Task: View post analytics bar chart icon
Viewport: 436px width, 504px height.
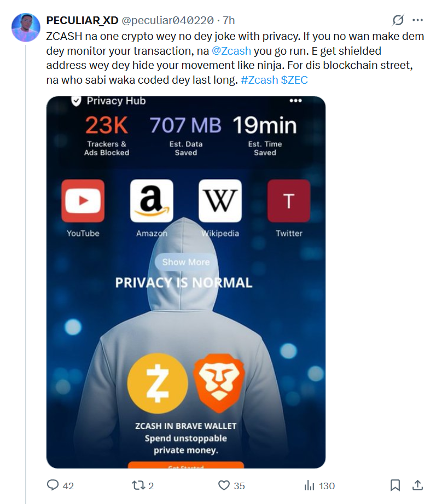Action: click(x=309, y=485)
